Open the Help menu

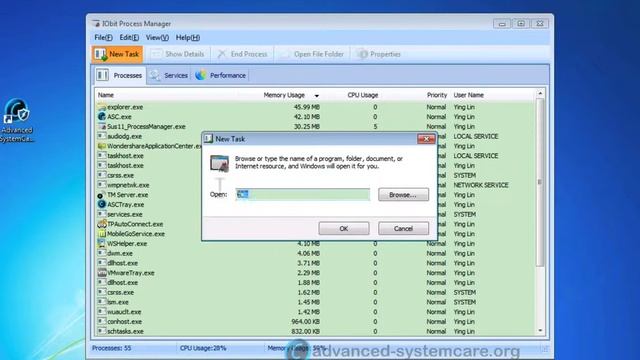click(x=188, y=38)
